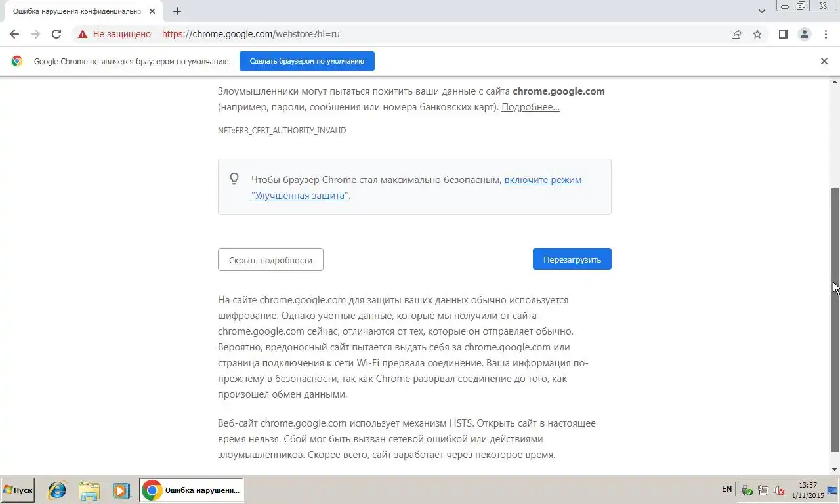Click the lightbulb tip icon
The height and width of the screenshot is (504, 840).
click(234, 178)
